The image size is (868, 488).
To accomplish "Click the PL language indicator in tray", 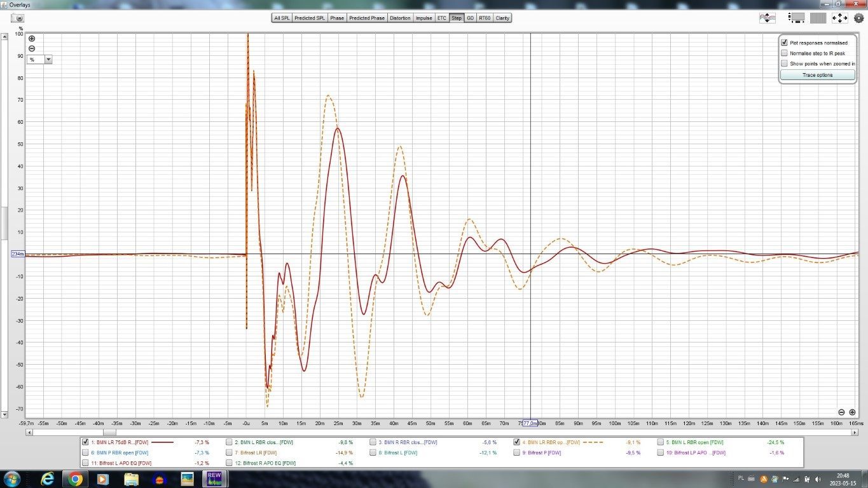I will tap(741, 478).
